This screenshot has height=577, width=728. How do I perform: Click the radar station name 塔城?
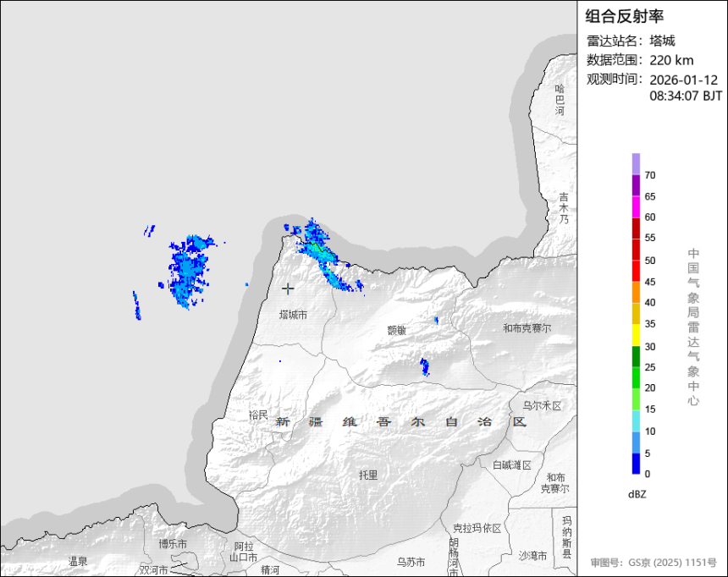pyautogui.click(x=662, y=41)
